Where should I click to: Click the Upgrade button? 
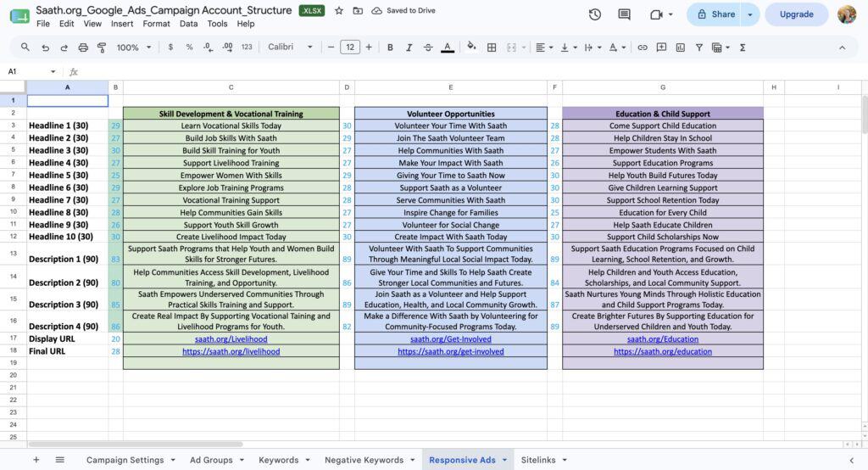(797, 14)
